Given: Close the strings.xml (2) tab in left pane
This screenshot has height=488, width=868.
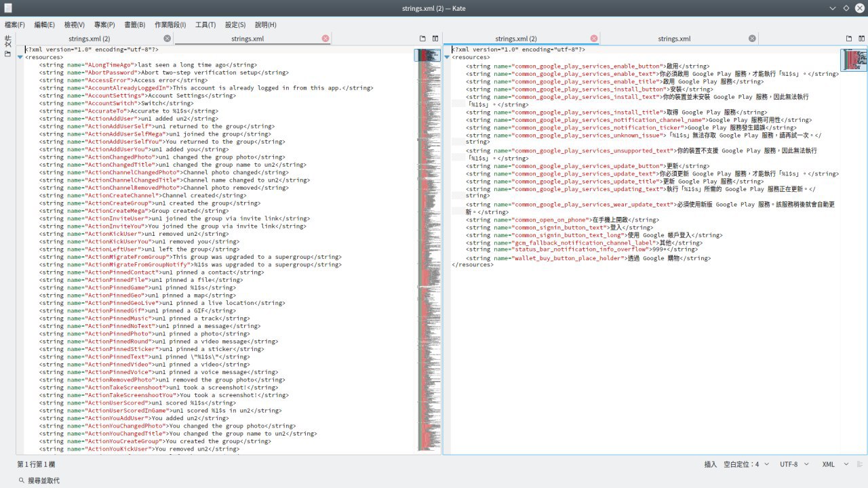Looking at the screenshot, I should 167,39.
